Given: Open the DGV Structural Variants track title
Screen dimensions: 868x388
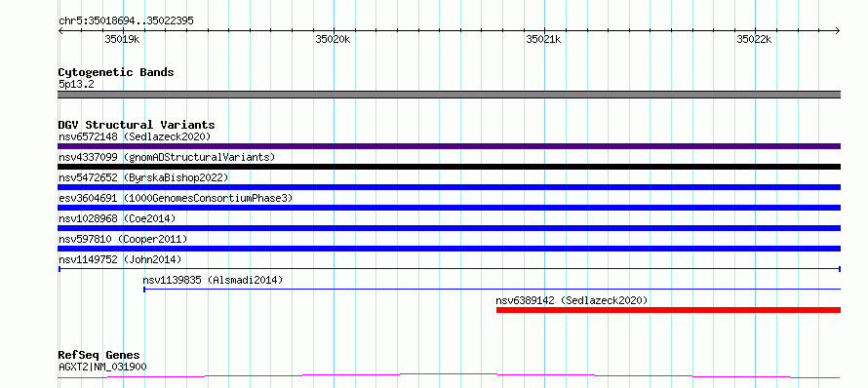Looking at the screenshot, I should pos(137,125).
